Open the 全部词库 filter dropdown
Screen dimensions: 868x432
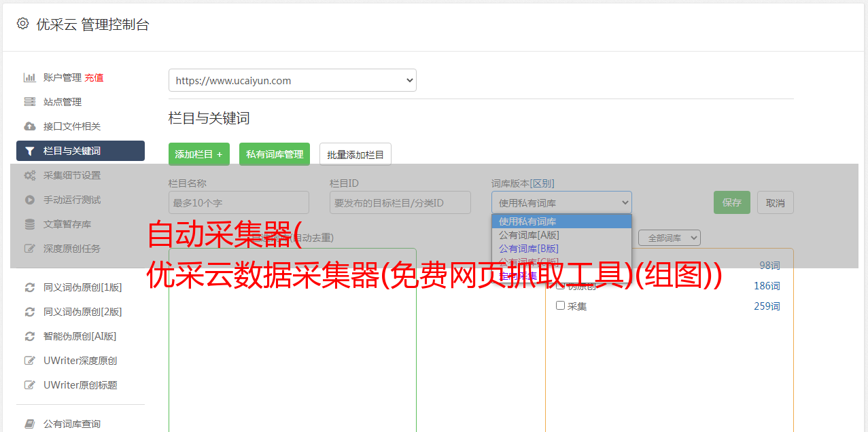tap(670, 238)
